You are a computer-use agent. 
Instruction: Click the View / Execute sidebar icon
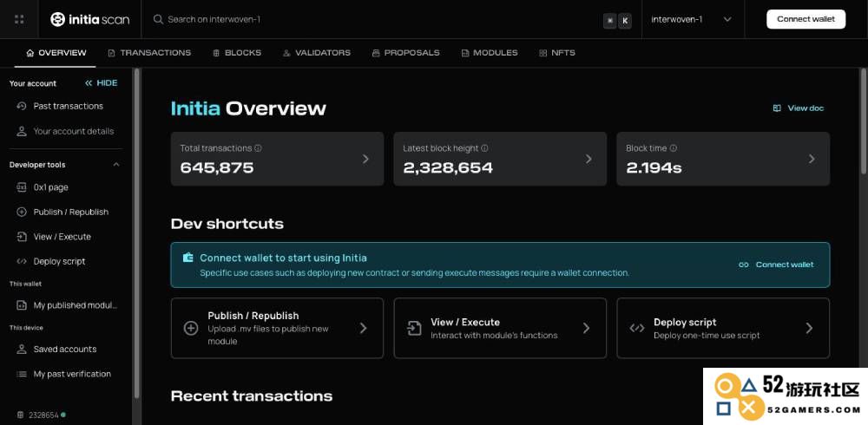pos(22,237)
